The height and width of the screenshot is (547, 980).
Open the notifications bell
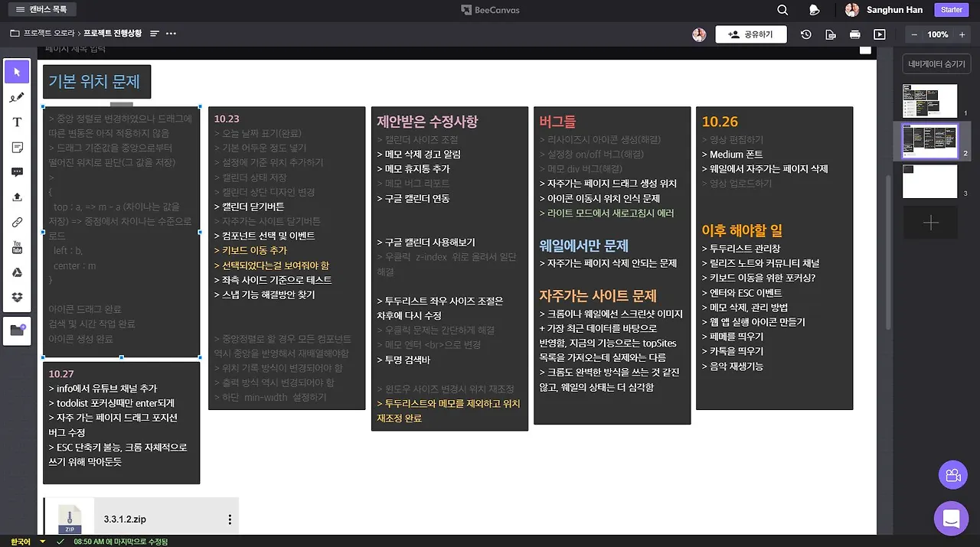pyautogui.click(x=815, y=10)
